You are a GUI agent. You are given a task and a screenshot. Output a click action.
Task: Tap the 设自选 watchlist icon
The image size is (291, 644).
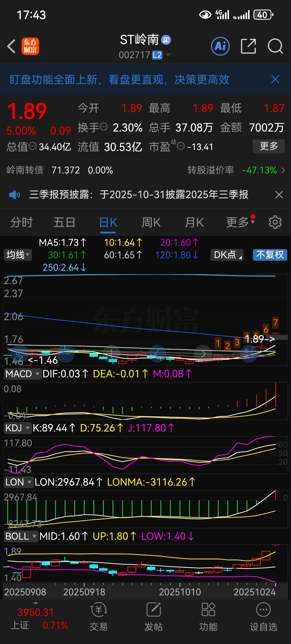[263, 610]
